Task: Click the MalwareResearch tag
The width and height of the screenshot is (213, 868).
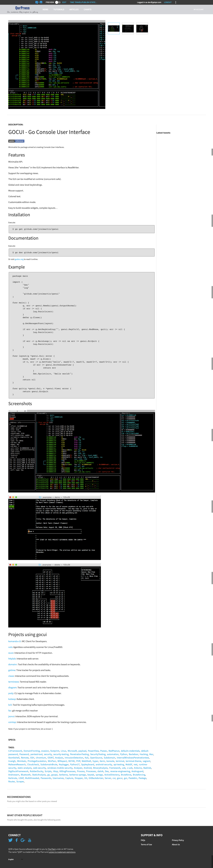Action: point(17,765)
